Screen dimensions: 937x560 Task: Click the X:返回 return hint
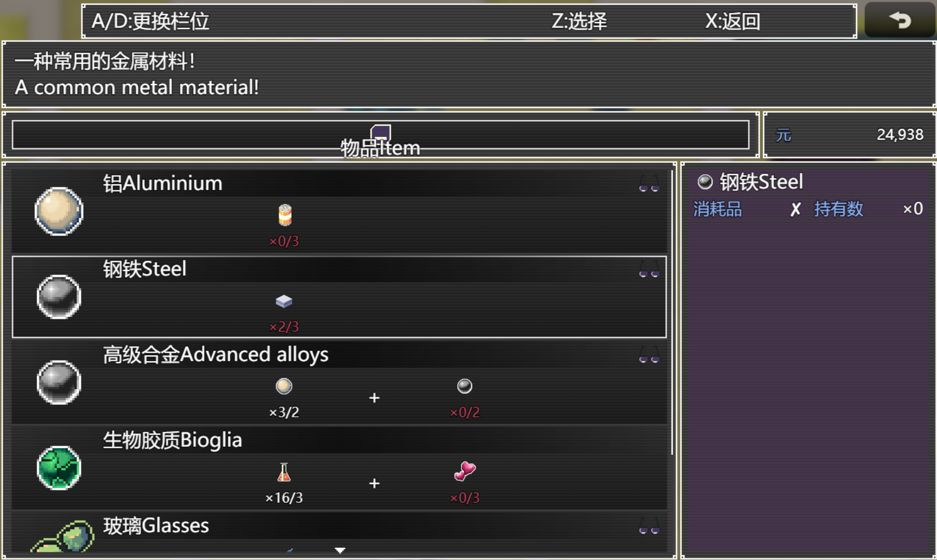pos(732,21)
